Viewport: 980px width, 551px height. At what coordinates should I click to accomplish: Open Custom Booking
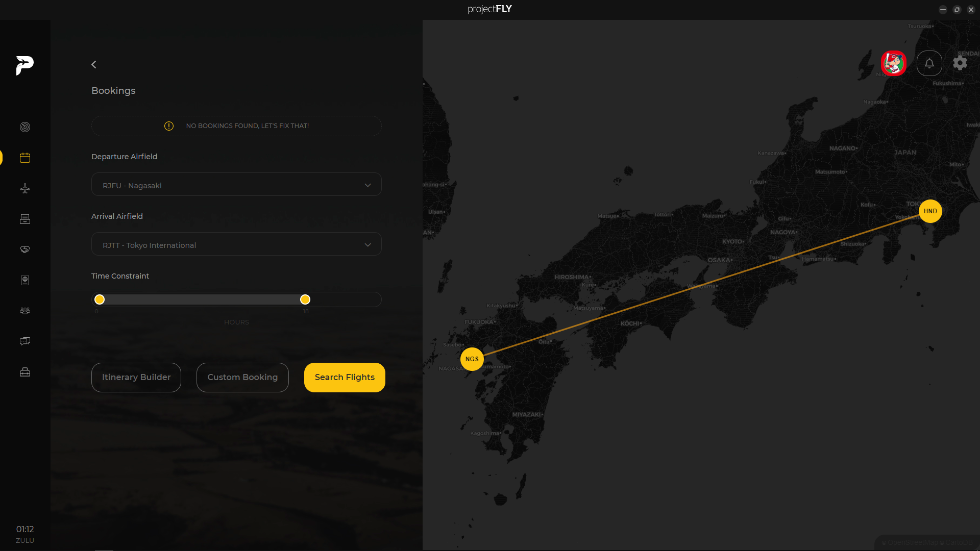coord(242,377)
